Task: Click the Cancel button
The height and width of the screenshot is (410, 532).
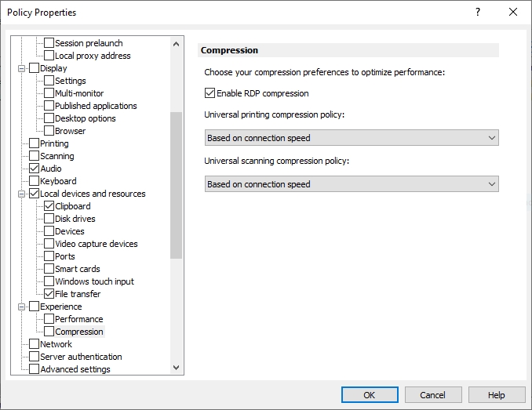Action: (x=432, y=395)
